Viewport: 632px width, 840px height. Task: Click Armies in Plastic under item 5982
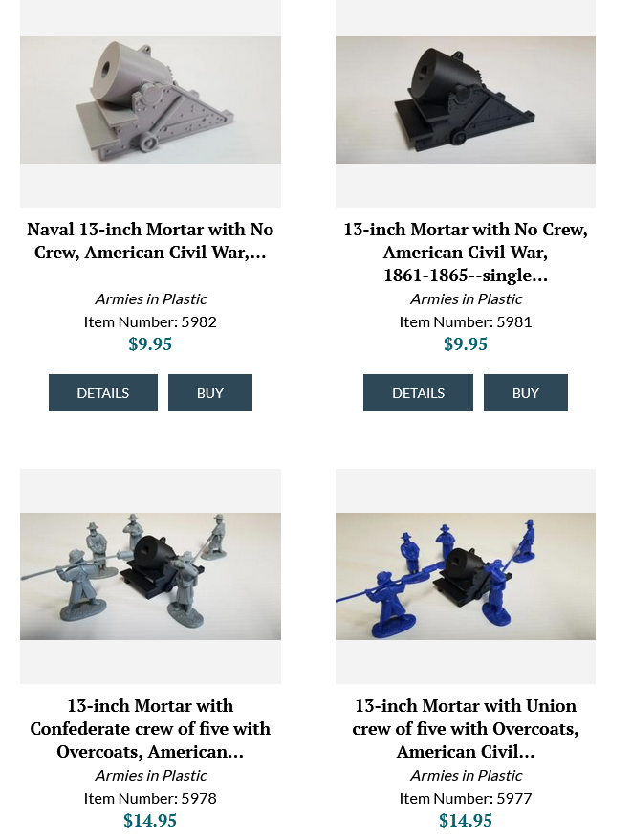tap(151, 298)
